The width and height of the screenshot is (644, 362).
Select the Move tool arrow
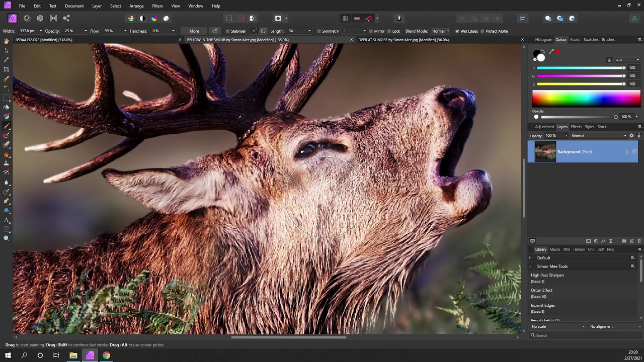[7, 51]
